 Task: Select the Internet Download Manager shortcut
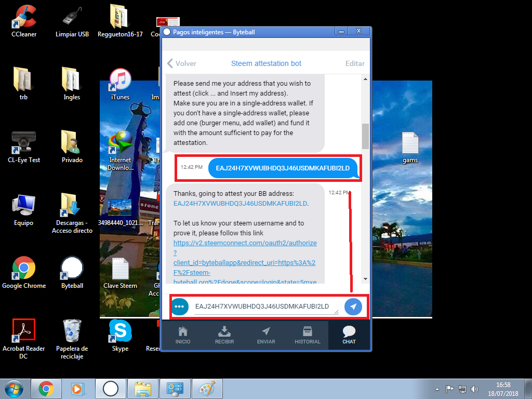[120, 151]
